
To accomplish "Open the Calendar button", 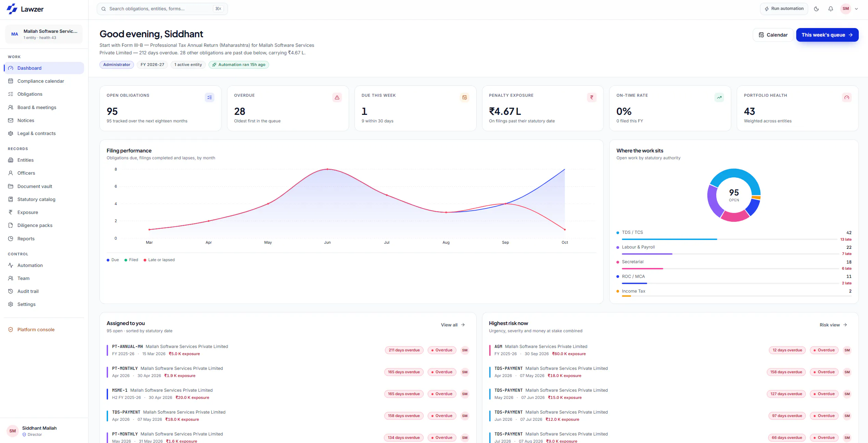I will click(773, 35).
